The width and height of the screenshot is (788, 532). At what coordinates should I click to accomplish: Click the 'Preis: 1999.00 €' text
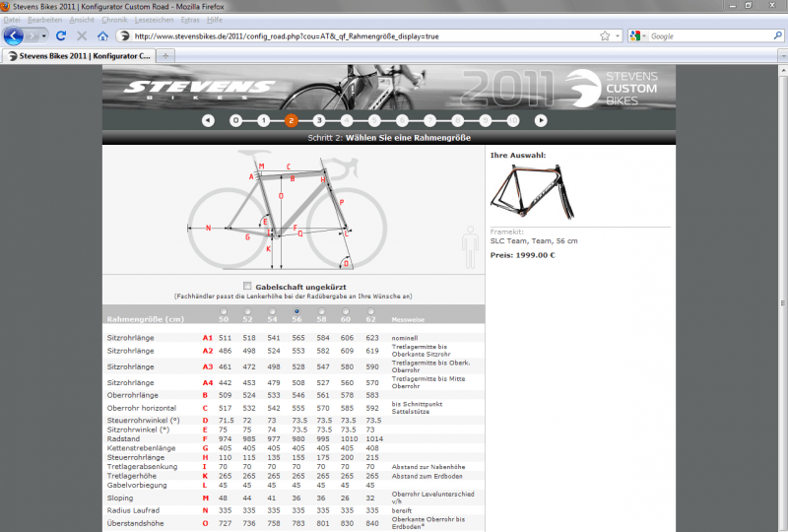tap(523, 255)
